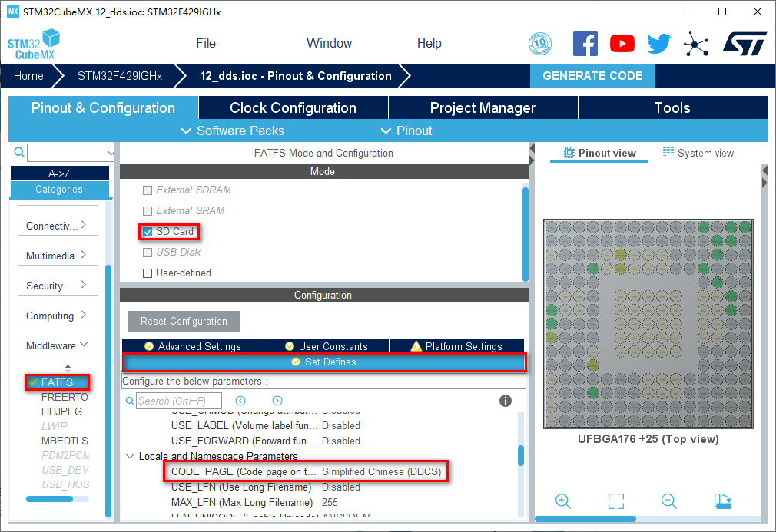Expand the Security category
Image resolution: width=776 pixels, height=532 pixels.
tap(56, 286)
